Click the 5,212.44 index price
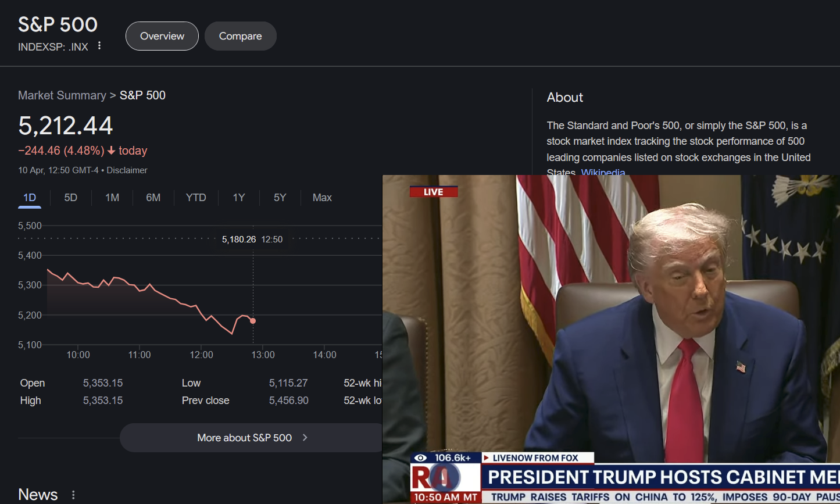840x504 pixels. pos(66,126)
